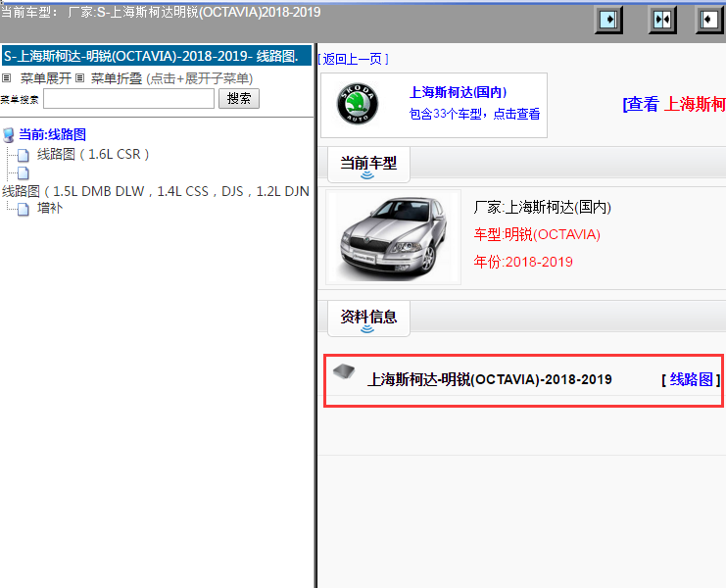Click the computer icon beside 当前:线路图
Viewport: 726px width, 588px height.
[x=9, y=135]
